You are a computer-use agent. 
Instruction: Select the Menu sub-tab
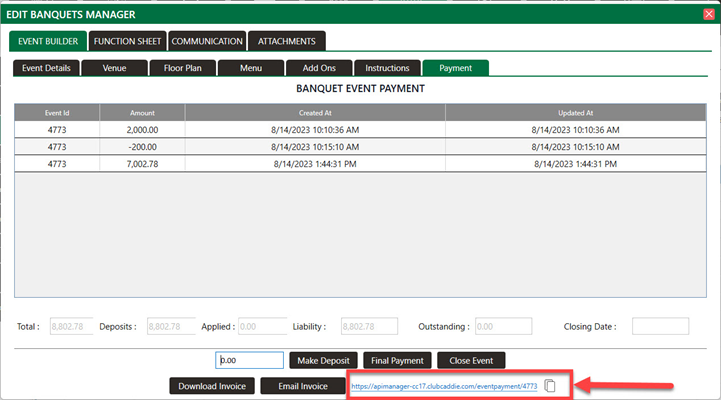pyautogui.click(x=251, y=68)
